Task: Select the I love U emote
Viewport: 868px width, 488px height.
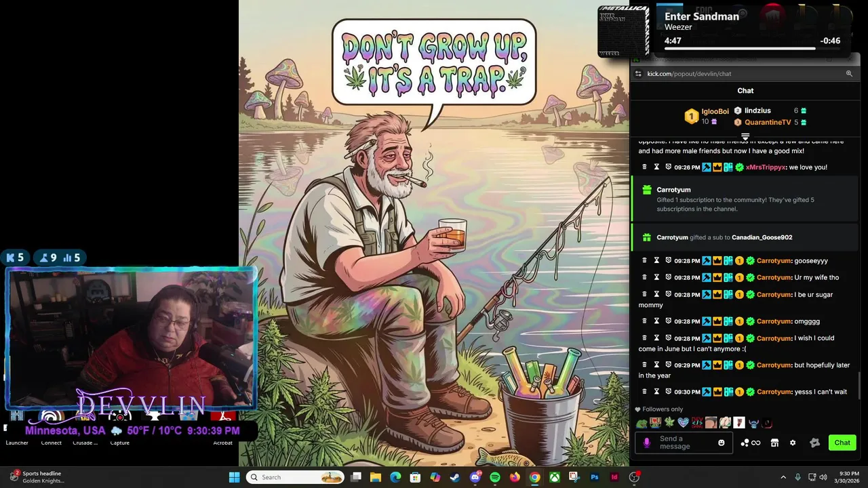Action: click(655, 423)
